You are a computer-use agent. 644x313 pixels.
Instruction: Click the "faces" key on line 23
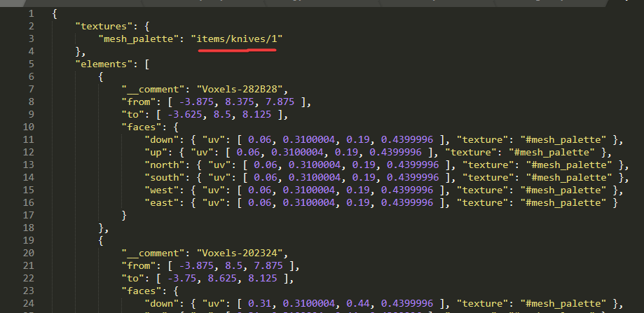(142, 291)
